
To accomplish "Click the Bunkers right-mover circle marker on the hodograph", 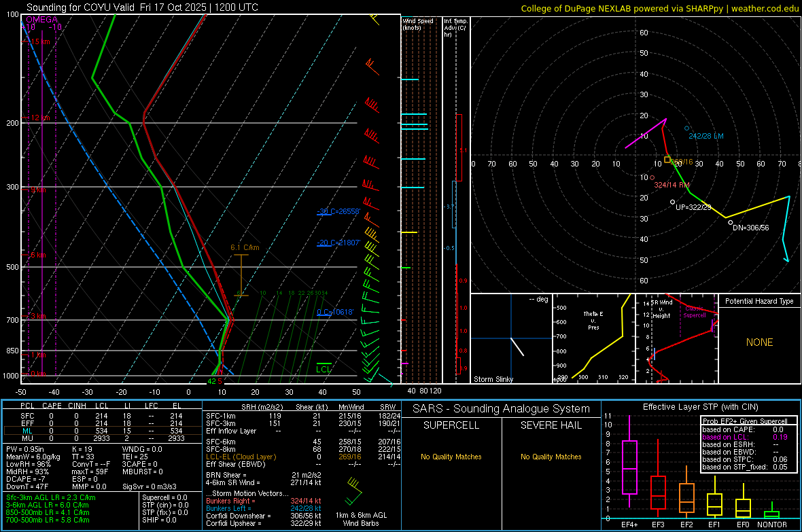I will (x=652, y=177).
